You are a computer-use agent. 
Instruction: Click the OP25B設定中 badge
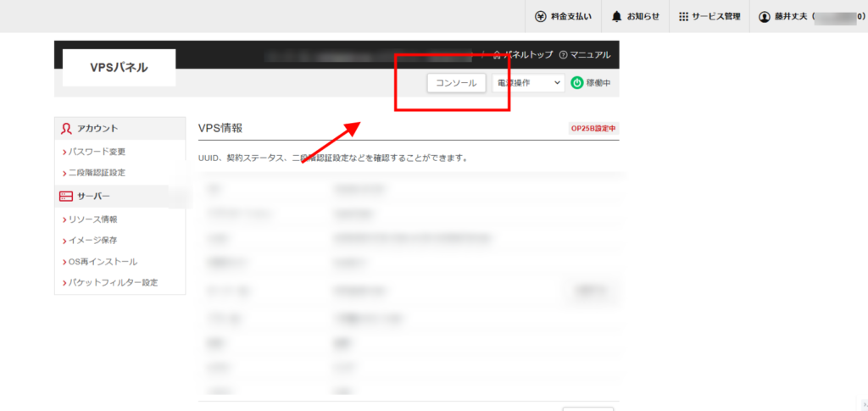coord(594,128)
